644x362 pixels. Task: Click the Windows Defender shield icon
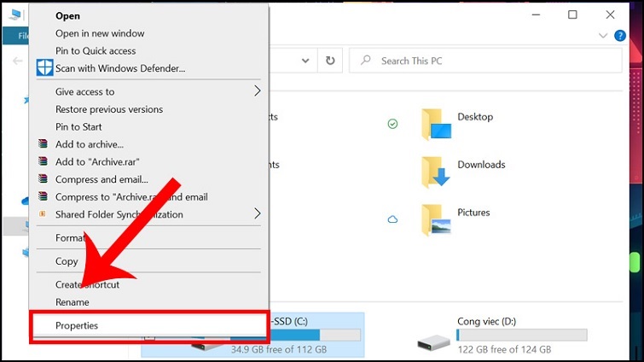(x=44, y=68)
